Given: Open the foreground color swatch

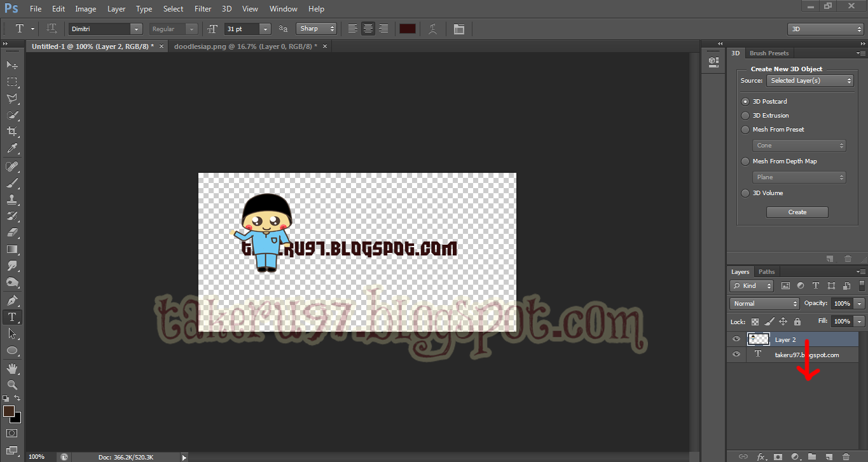Looking at the screenshot, I should click(8, 411).
